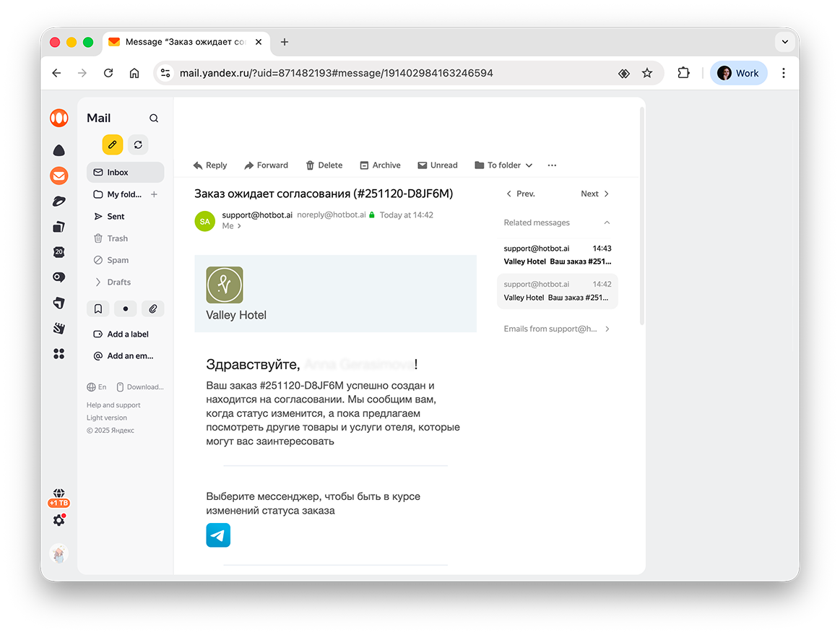Open Yandex Mail from the orange envelope sidebar icon

click(59, 176)
